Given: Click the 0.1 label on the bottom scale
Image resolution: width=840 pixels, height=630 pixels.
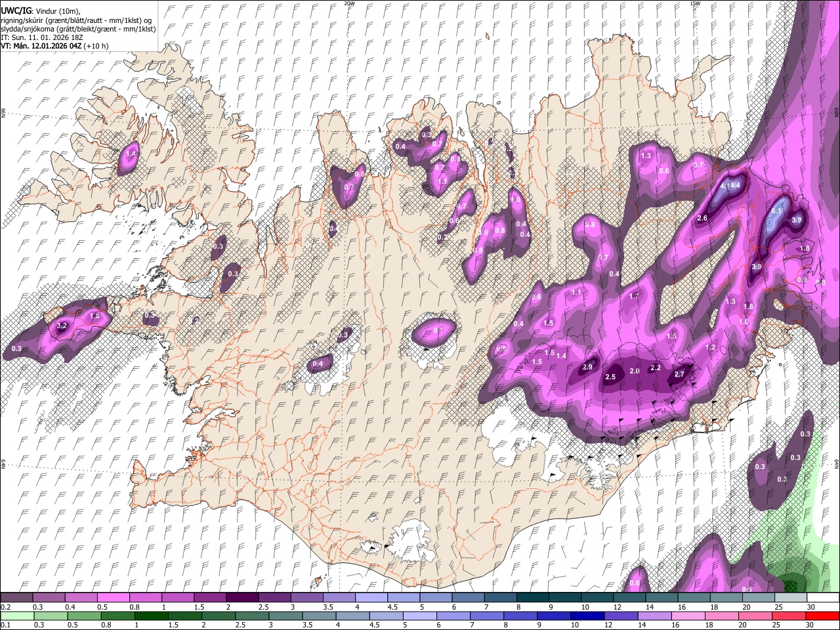Looking at the screenshot, I should point(5,625).
